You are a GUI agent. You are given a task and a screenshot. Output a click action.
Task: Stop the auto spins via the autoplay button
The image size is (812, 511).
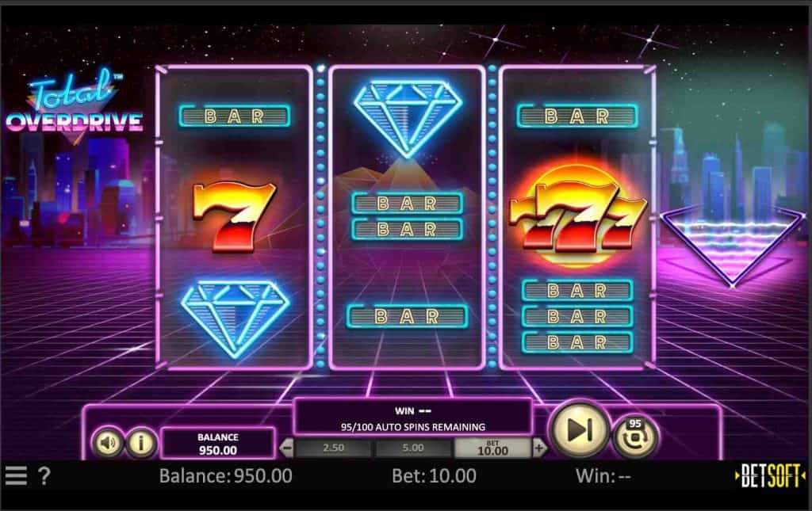[635, 436]
